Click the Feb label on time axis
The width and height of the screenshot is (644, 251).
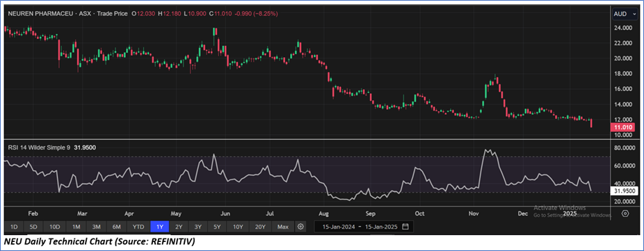pyautogui.click(x=33, y=213)
